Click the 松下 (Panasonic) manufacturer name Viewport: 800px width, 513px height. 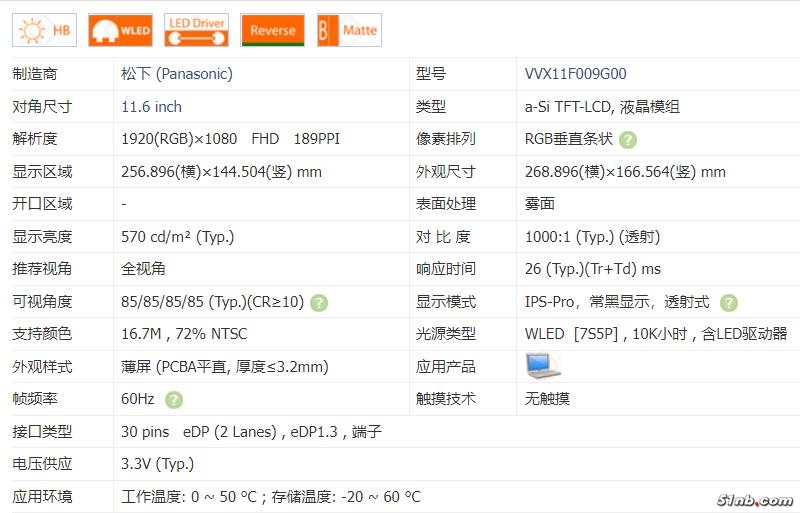click(x=176, y=74)
